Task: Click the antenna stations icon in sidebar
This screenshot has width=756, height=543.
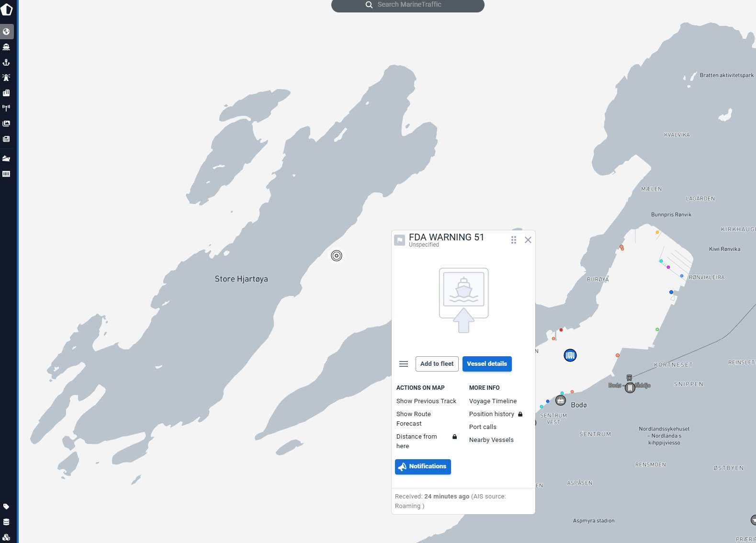Action: pos(6,108)
